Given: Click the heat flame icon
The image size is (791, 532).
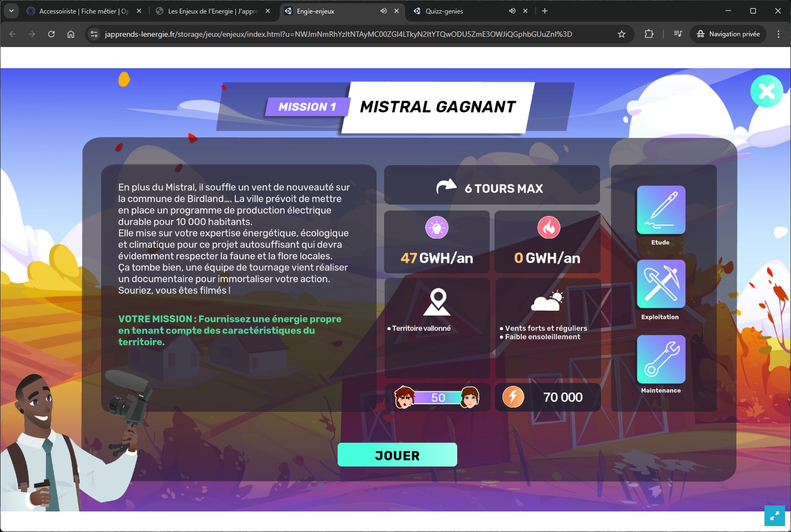Looking at the screenshot, I should (x=548, y=228).
